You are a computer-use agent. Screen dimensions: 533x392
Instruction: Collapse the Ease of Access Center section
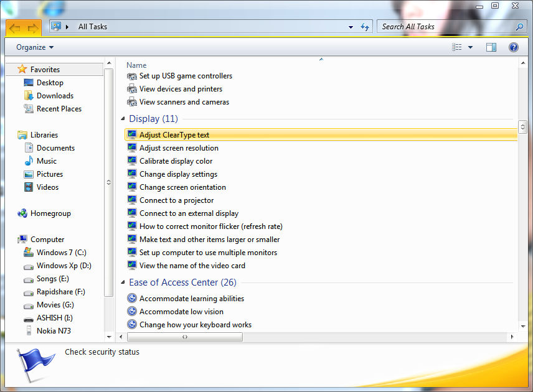(122, 282)
